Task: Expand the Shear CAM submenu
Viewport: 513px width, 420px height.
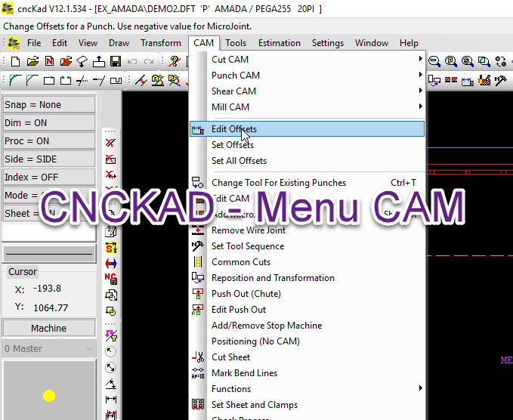Action: pyautogui.click(x=307, y=91)
